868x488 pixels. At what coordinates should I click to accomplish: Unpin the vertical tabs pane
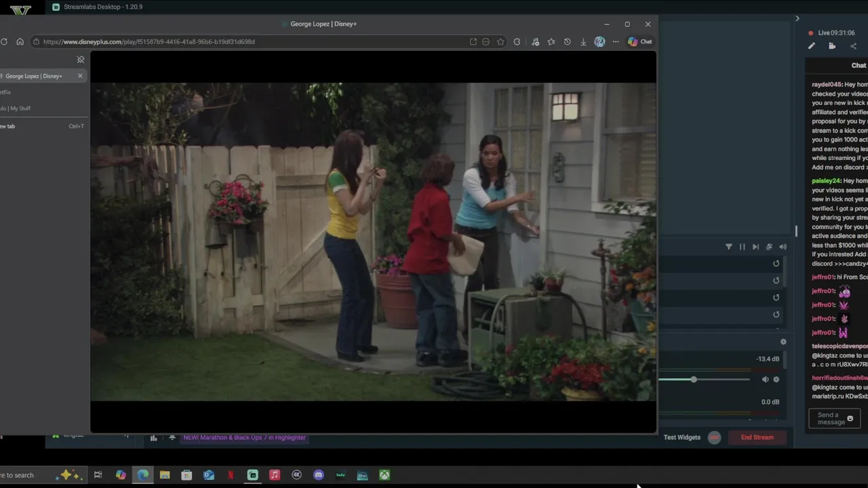pyautogui.click(x=81, y=60)
